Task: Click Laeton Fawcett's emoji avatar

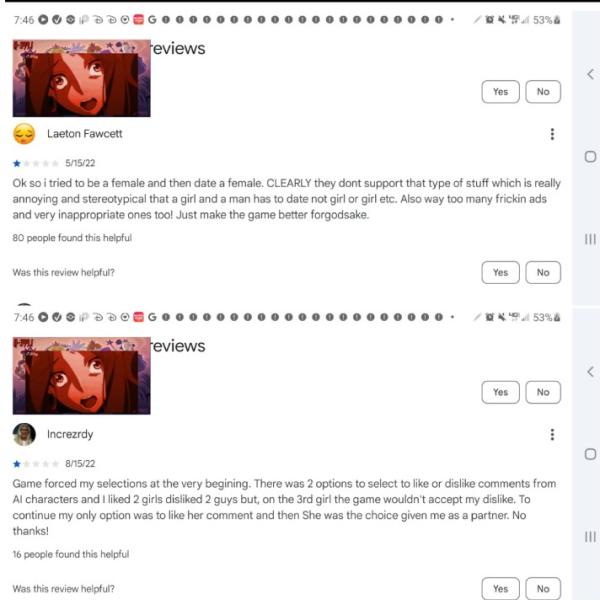Action: (x=24, y=134)
